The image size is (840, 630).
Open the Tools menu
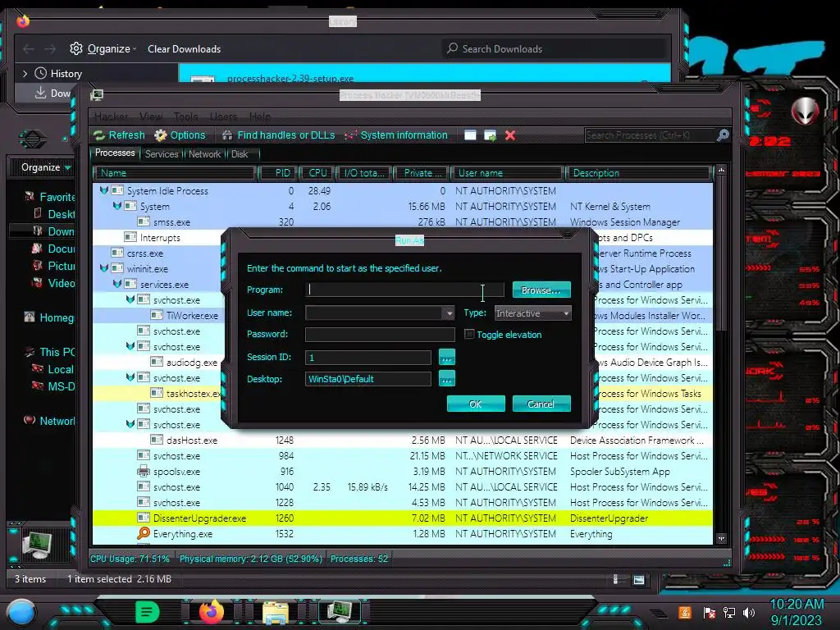click(185, 116)
